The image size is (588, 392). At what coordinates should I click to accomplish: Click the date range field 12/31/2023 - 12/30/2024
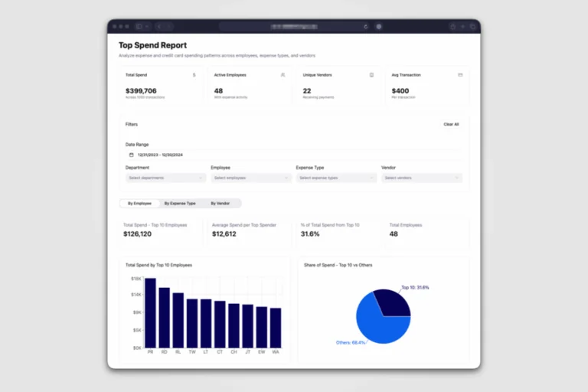294,155
